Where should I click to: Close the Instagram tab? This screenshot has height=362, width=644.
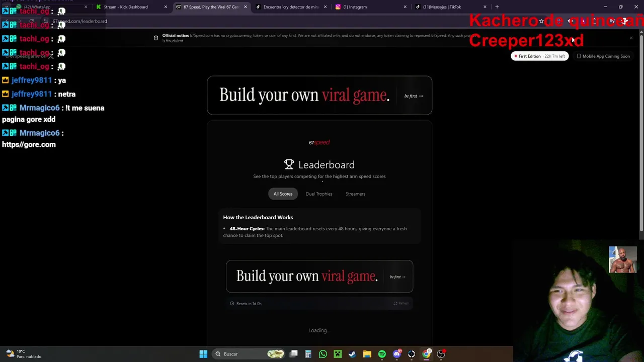pyautogui.click(x=405, y=7)
